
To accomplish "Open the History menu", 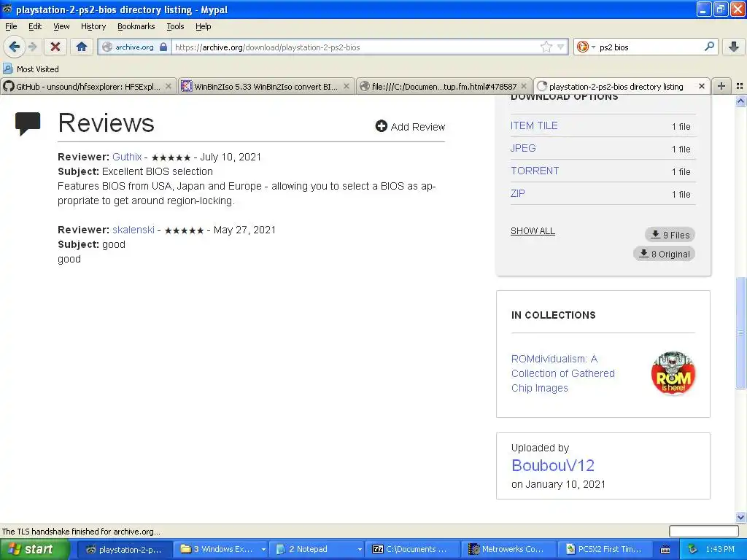I will click(93, 26).
